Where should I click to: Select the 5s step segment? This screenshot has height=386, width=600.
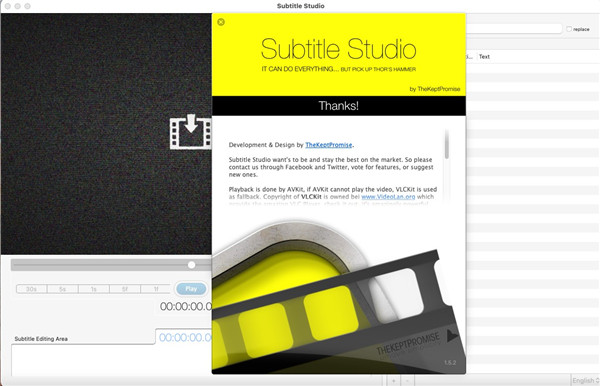(62, 289)
